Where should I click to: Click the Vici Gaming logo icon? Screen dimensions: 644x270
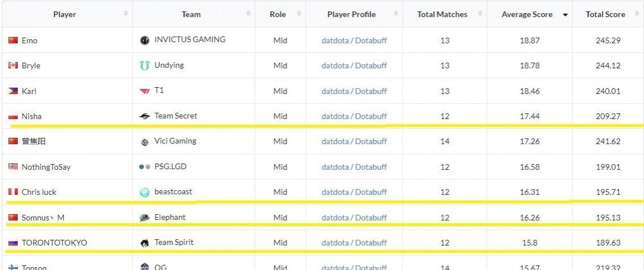click(145, 142)
